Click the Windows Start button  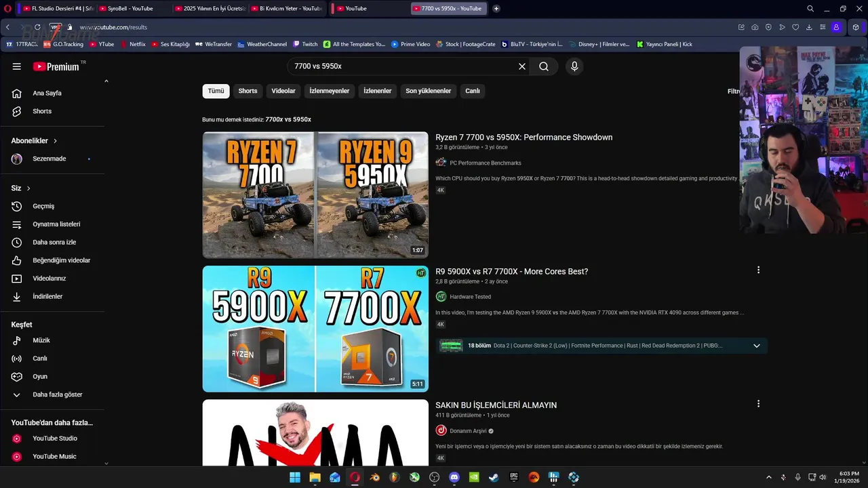coord(295,477)
